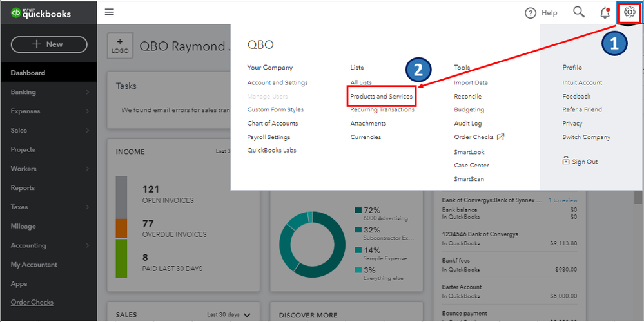Click Switch Company
The height and width of the screenshot is (322, 644).
(x=586, y=137)
